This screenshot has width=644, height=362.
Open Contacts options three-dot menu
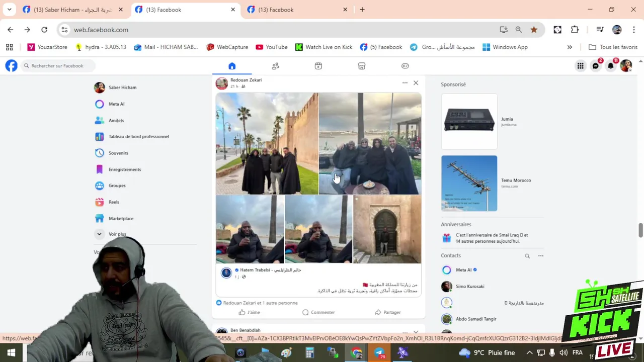541,256
